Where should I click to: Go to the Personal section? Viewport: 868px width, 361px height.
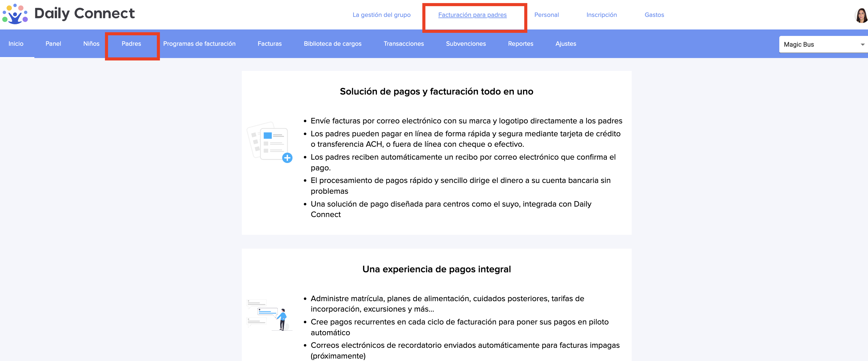[546, 15]
